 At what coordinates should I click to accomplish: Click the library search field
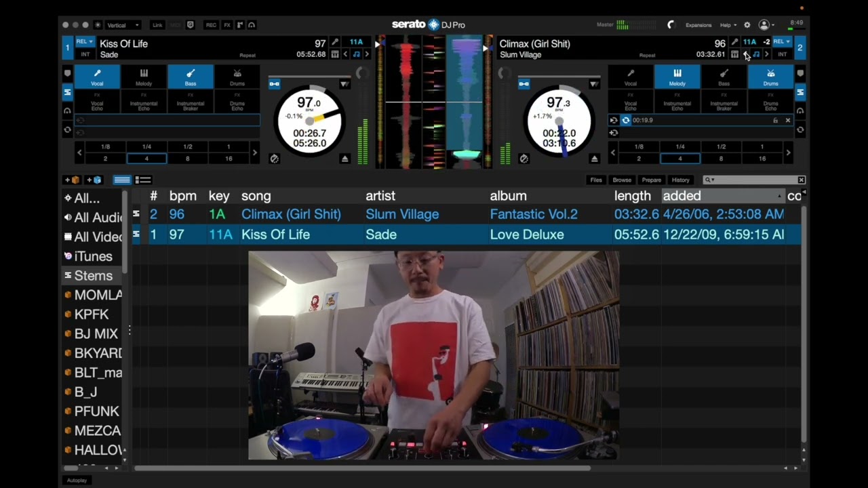[754, 180]
